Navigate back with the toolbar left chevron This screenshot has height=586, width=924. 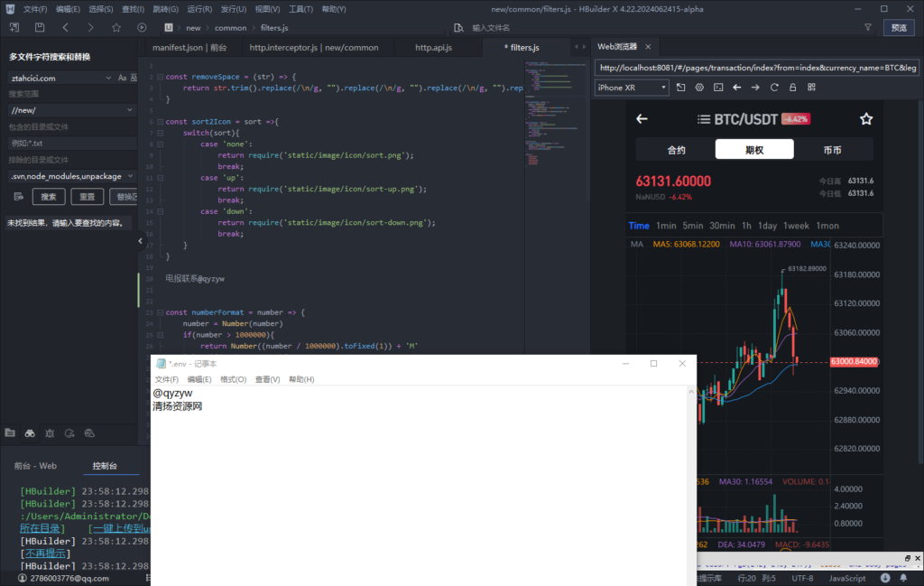click(65, 28)
